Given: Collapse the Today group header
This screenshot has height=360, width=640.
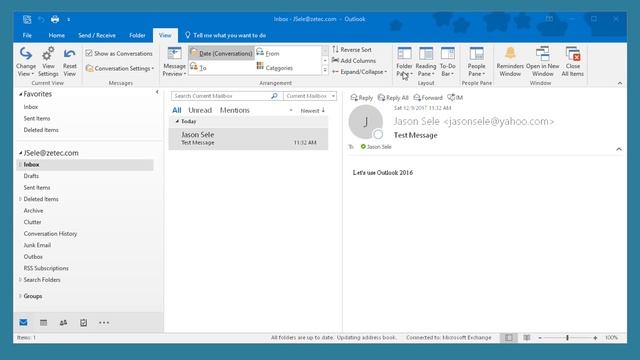Looking at the screenshot, I should (x=177, y=121).
